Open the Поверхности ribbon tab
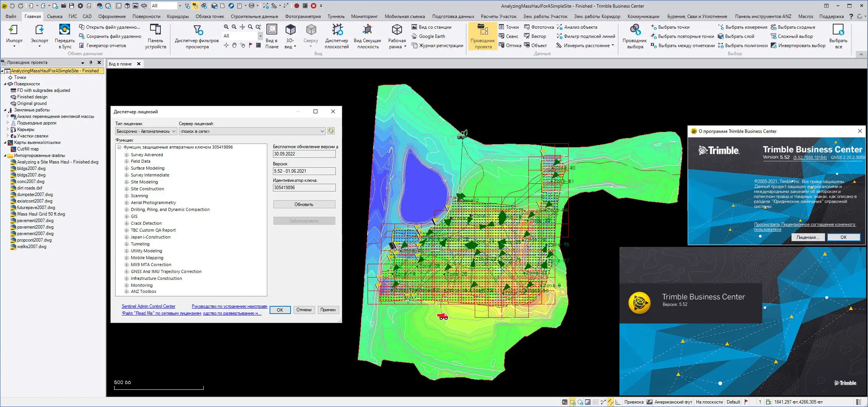Image resolution: width=868 pixels, height=407 pixels. click(146, 16)
